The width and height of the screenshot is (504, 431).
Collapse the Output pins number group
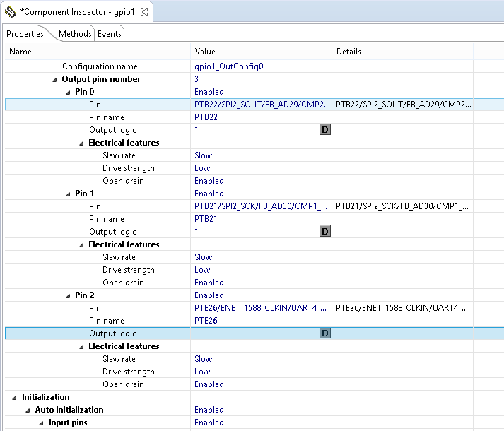coord(55,80)
